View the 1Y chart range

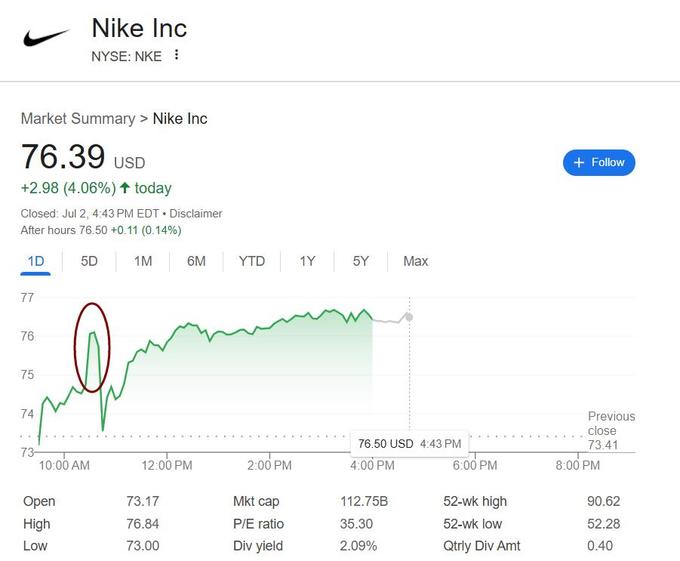pos(307,261)
